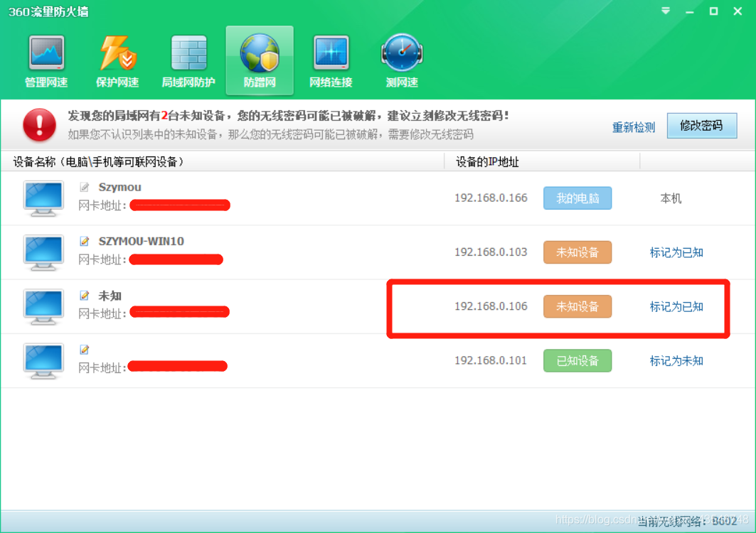Click monitor icon of Szymou device
756x533 pixels.
(43, 198)
